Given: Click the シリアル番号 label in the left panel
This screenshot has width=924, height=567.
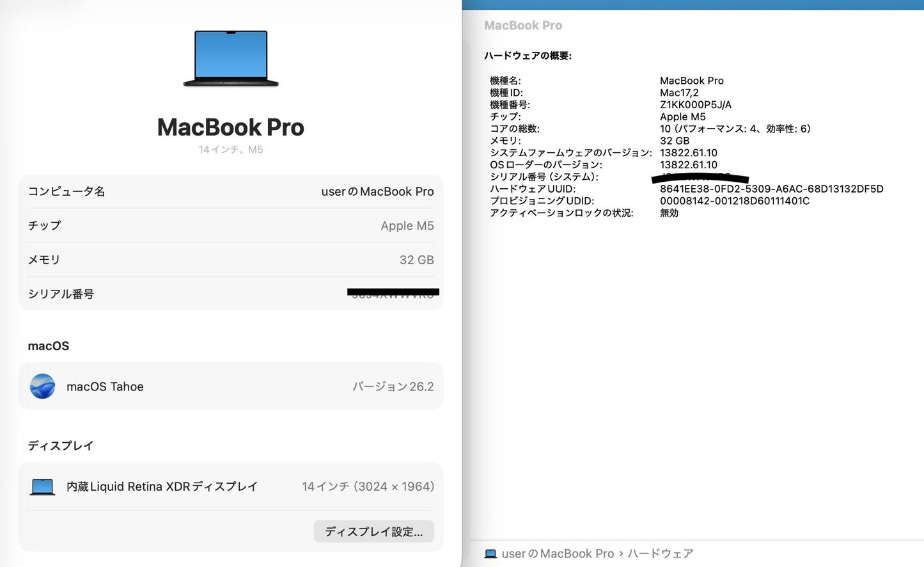Looking at the screenshot, I should point(61,294).
